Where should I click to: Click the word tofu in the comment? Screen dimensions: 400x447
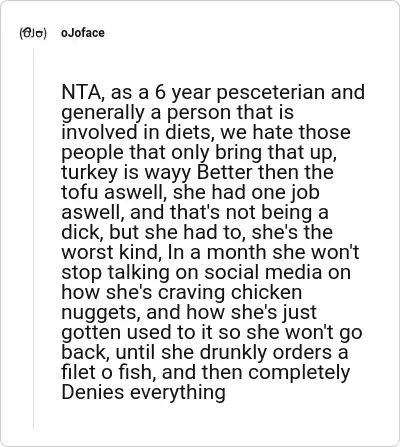(x=80, y=192)
